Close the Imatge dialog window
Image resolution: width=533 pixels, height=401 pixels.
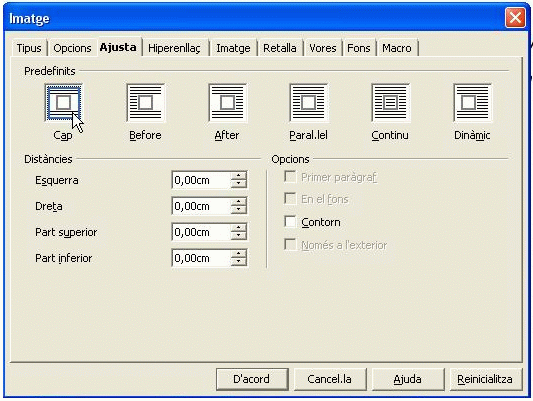(x=515, y=18)
